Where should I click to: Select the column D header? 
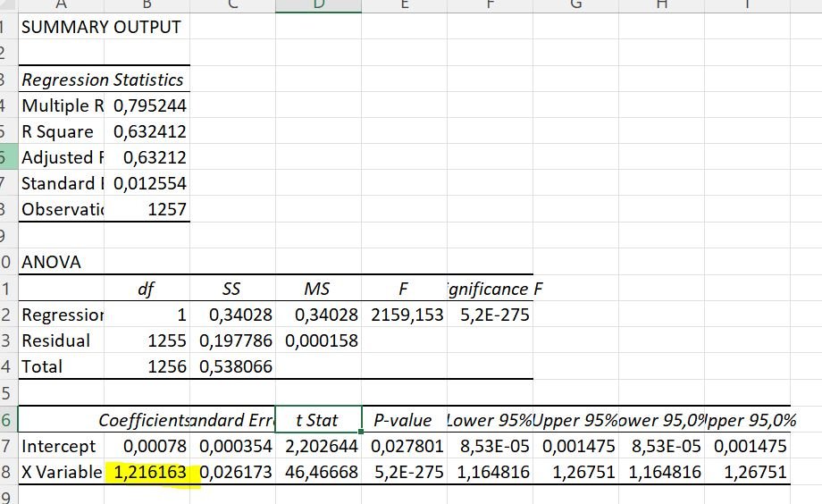(318, 5)
